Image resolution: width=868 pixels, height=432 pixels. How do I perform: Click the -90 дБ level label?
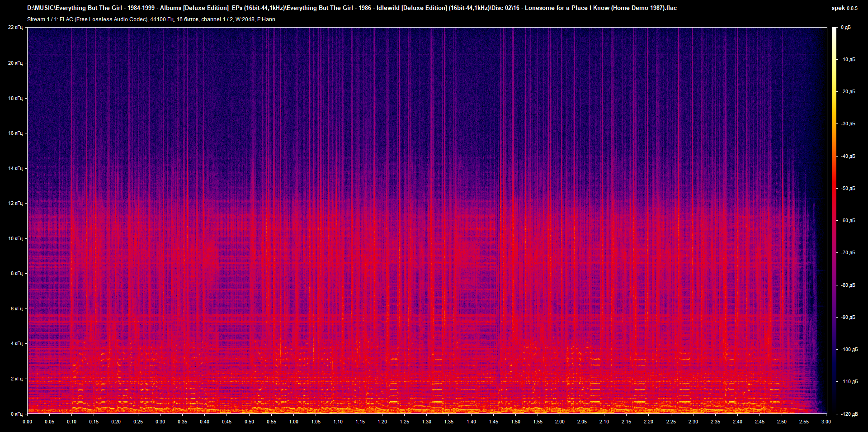pos(848,318)
